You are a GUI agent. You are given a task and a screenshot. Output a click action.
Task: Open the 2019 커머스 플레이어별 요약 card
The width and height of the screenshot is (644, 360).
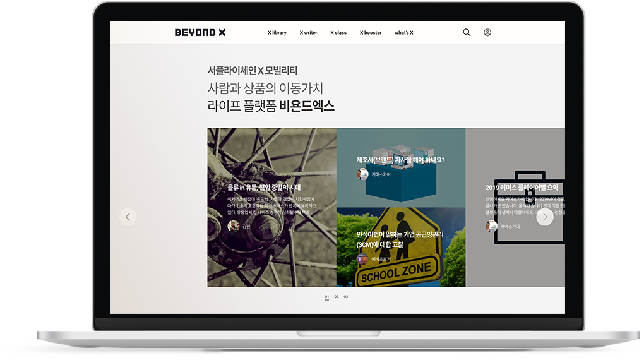tap(522, 188)
